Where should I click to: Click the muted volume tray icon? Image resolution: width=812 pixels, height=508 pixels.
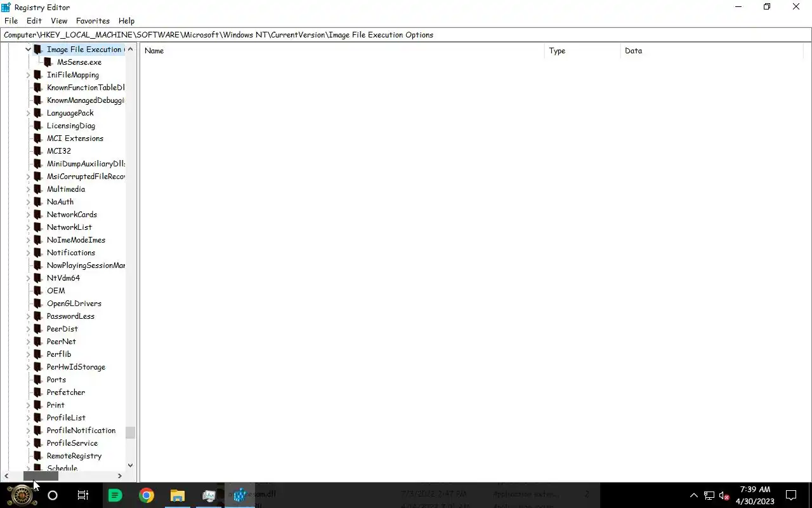point(724,495)
